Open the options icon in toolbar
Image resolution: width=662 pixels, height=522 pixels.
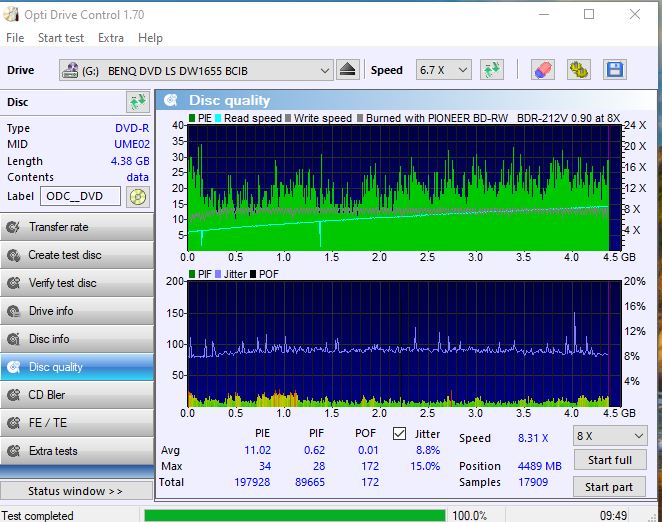pos(578,70)
